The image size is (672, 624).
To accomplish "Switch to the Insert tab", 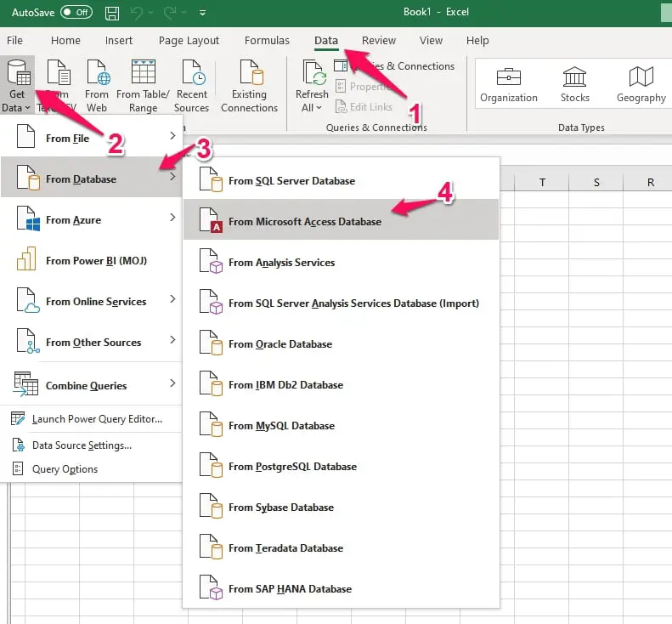I will pos(119,40).
